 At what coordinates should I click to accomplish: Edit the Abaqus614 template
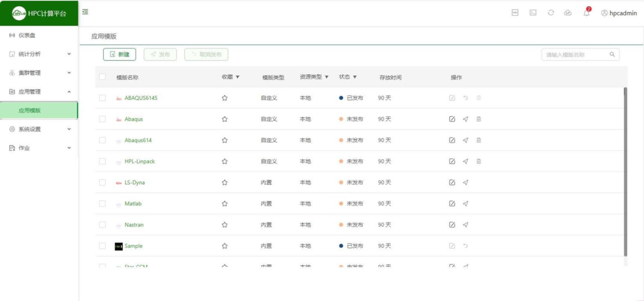(452, 140)
